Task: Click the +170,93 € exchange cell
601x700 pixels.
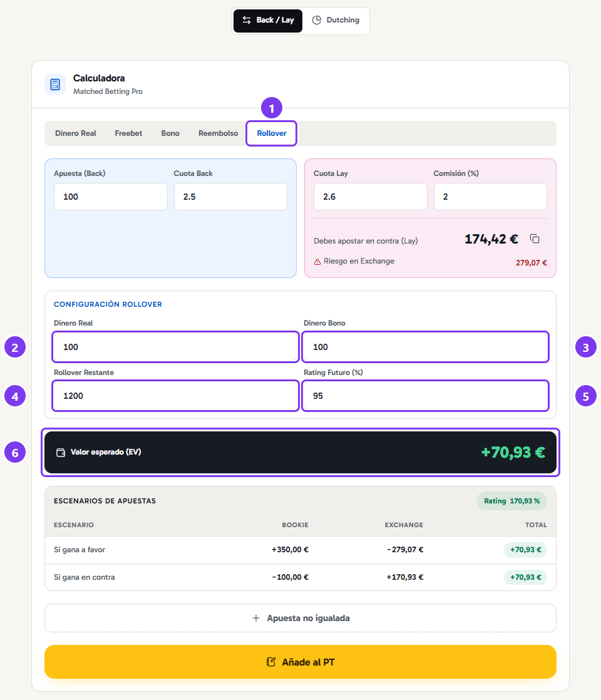Action: (405, 577)
